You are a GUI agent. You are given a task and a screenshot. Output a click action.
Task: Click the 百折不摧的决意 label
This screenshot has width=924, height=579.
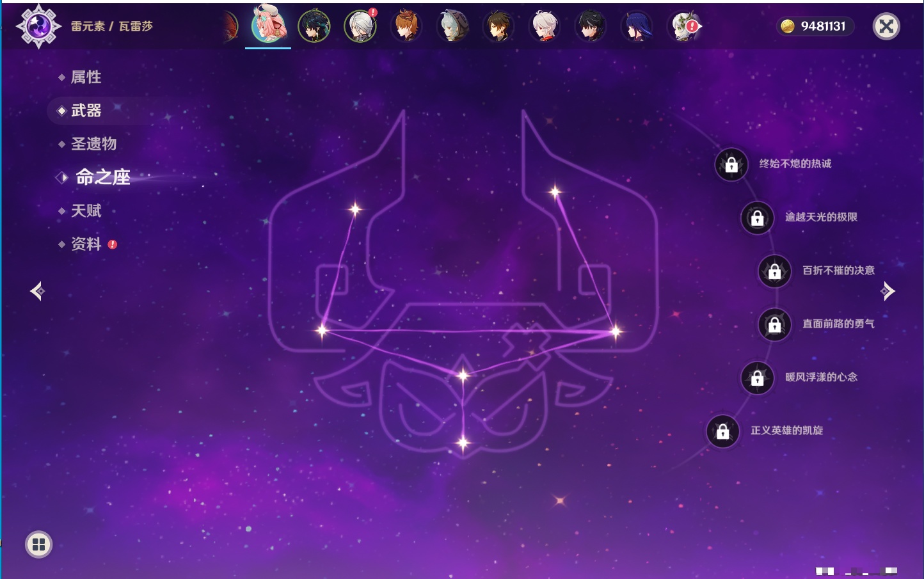[x=838, y=270]
